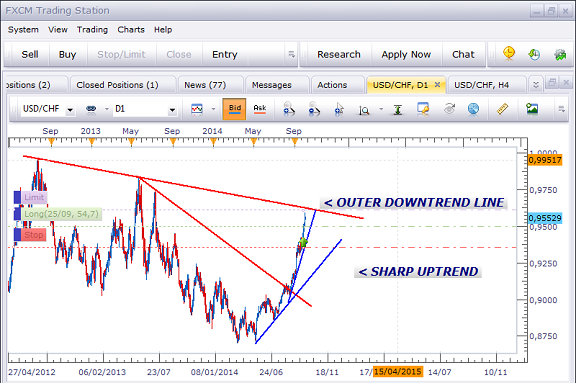Click the Research button

(x=339, y=54)
